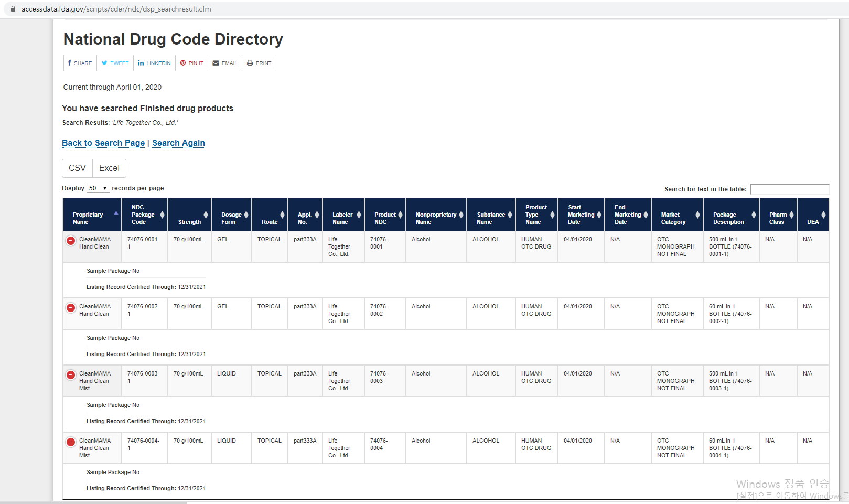Open the Back to Search Page link
849x504 pixels.
(x=103, y=143)
